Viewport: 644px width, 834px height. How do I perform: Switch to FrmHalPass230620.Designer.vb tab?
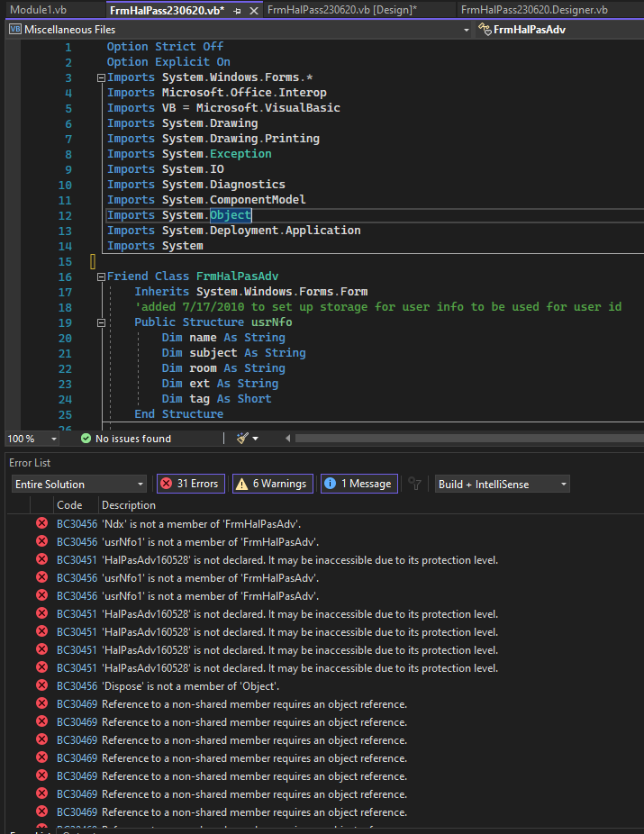tap(534, 10)
